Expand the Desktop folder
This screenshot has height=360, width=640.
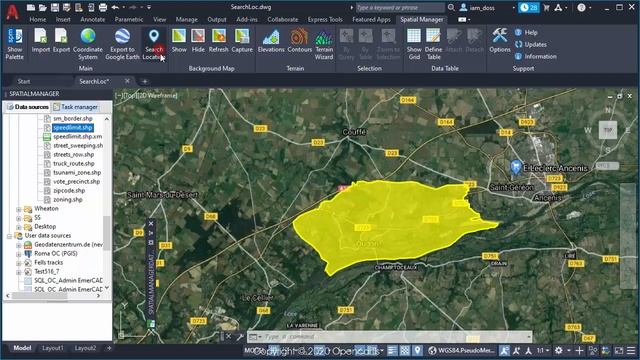(18, 227)
